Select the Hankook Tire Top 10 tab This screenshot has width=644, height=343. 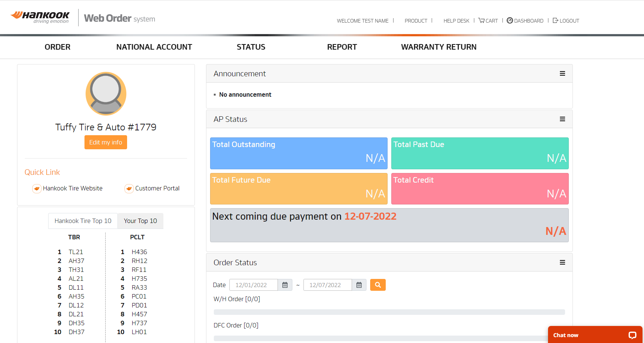coord(83,221)
